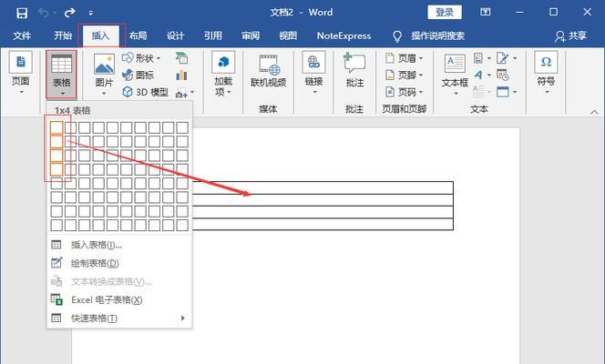Click the 表格 table button
The image size is (605, 364).
click(x=61, y=75)
